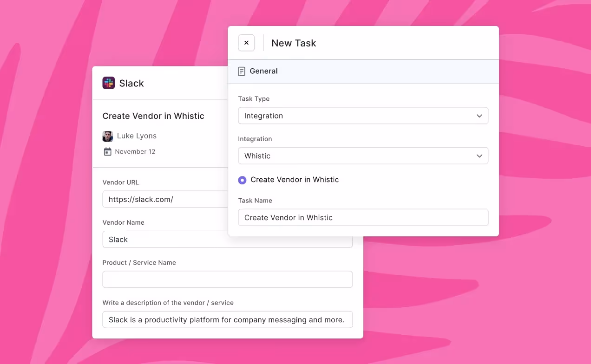Click the Task Type label
The height and width of the screenshot is (364, 591).
(x=254, y=99)
